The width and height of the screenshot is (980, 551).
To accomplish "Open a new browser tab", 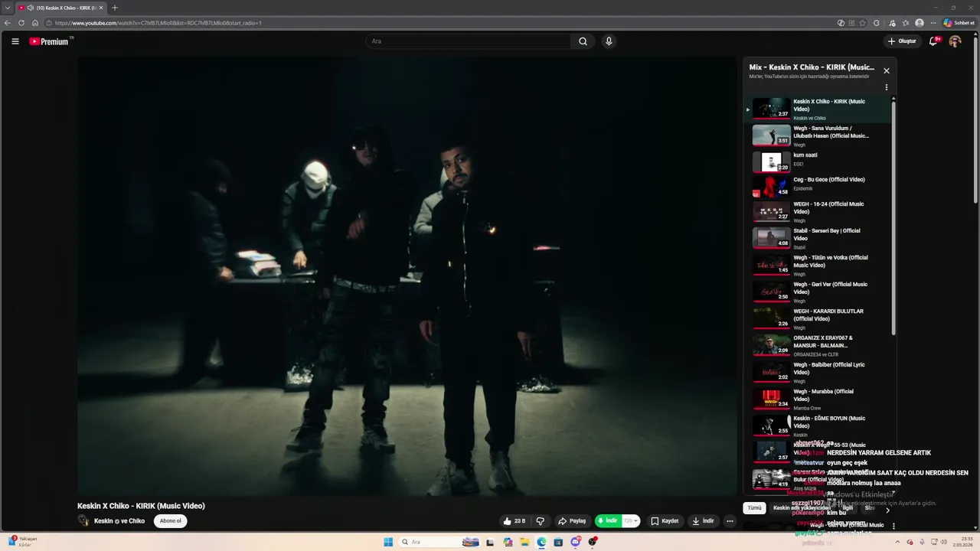I will [x=115, y=8].
